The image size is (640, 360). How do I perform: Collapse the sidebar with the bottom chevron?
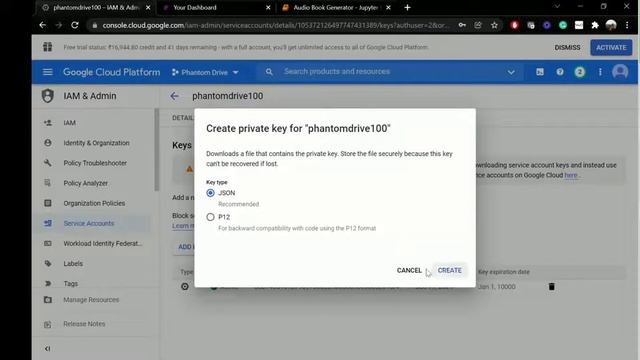(48, 349)
